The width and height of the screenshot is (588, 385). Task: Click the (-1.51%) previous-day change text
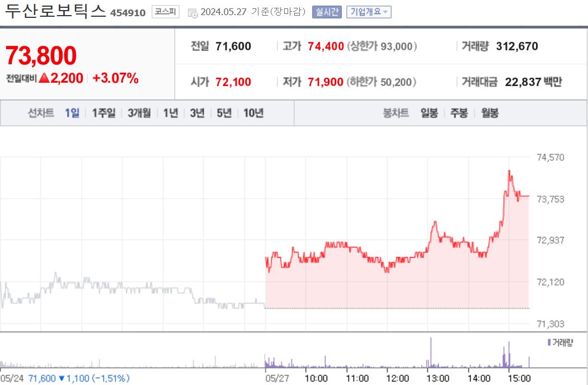pos(110,378)
